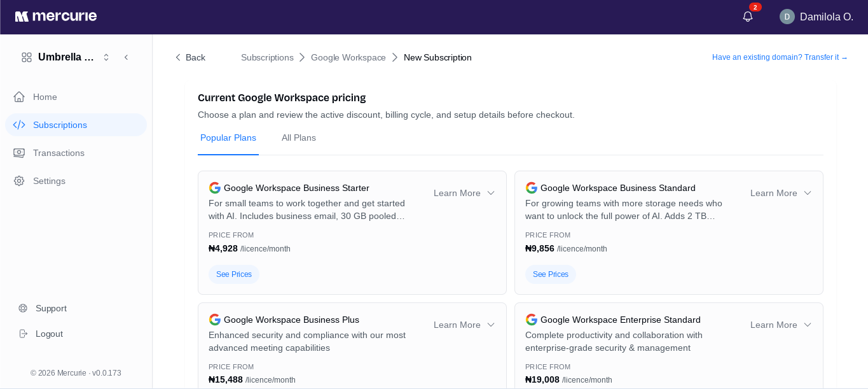
Task: Click Google logo on Business Plus card
Action: click(215, 320)
